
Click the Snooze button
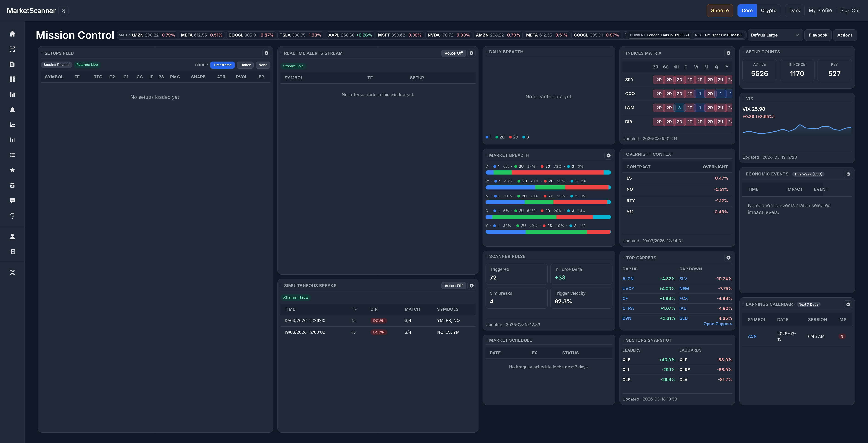click(719, 11)
